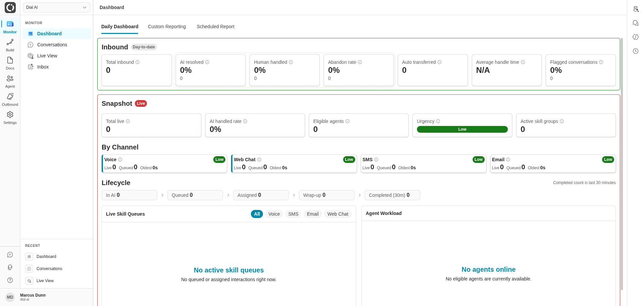Click the chat icon on right rail
This screenshot has height=306, width=644.
[636, 23]
